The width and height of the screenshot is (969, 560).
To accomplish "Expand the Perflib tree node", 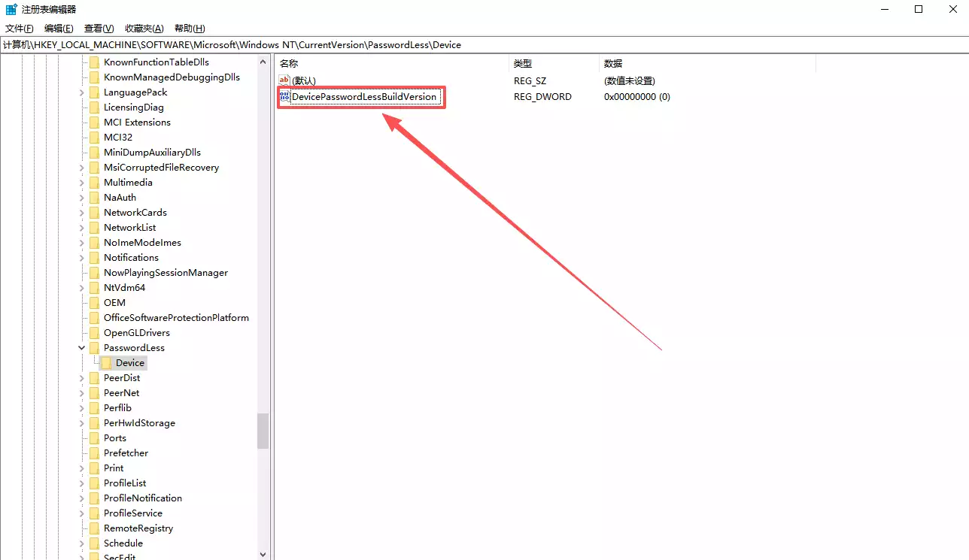I will click(81, 408).
